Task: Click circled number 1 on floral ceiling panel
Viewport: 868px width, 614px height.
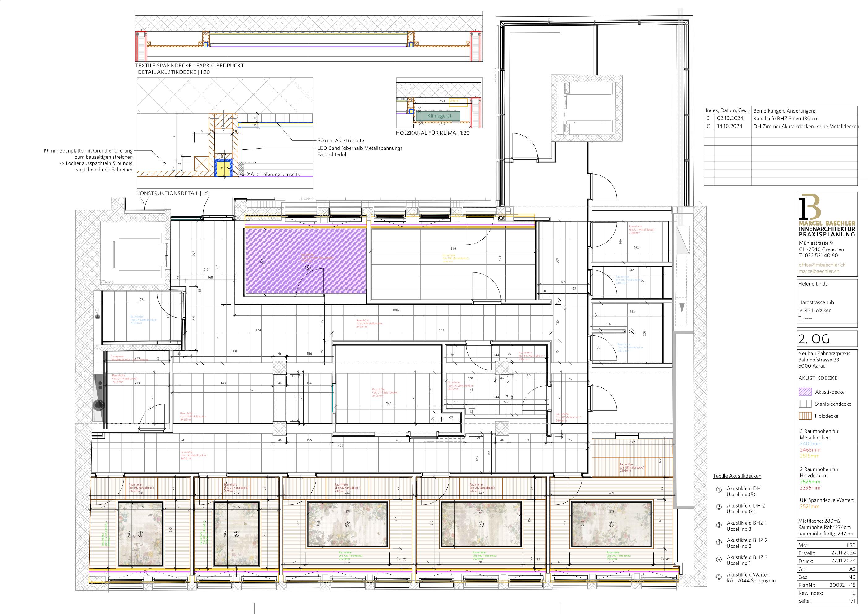Action: point(141,534)
